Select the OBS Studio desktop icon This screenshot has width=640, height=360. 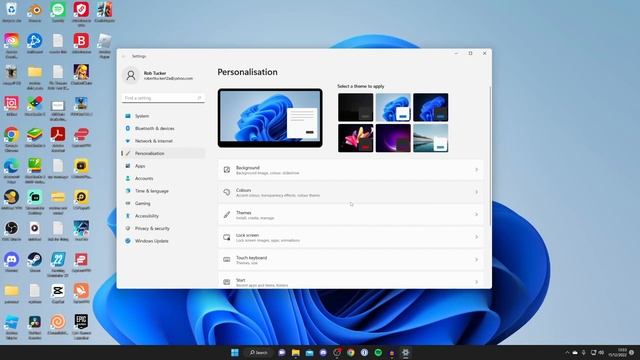(11, 231)
